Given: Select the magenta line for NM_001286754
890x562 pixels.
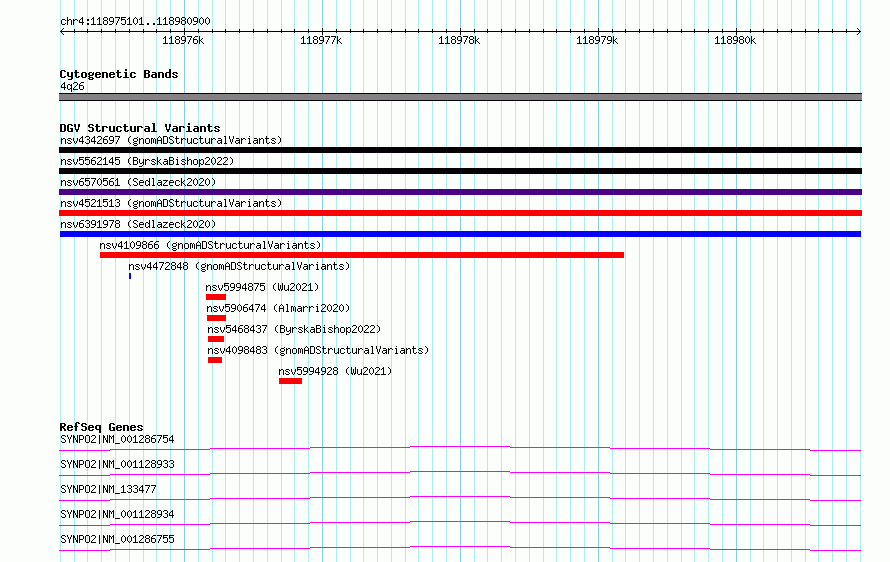Looking at the screenshot, I should (x=460, y=448).
